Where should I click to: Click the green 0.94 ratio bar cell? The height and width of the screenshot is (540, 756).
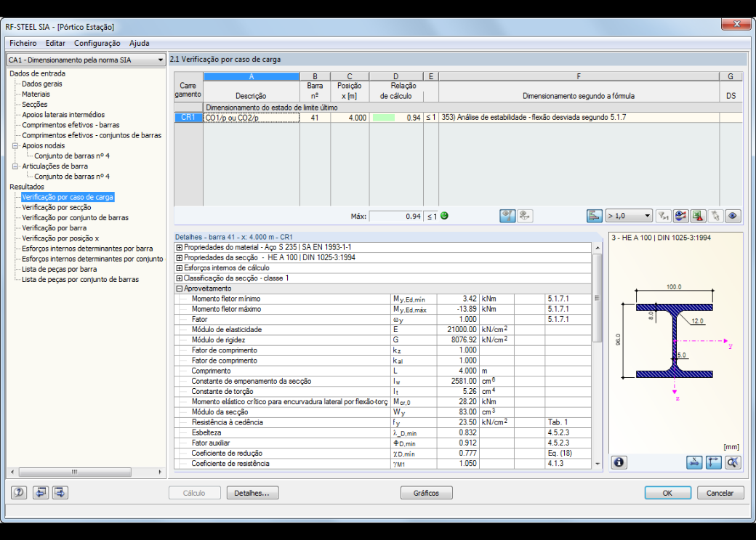396,118
